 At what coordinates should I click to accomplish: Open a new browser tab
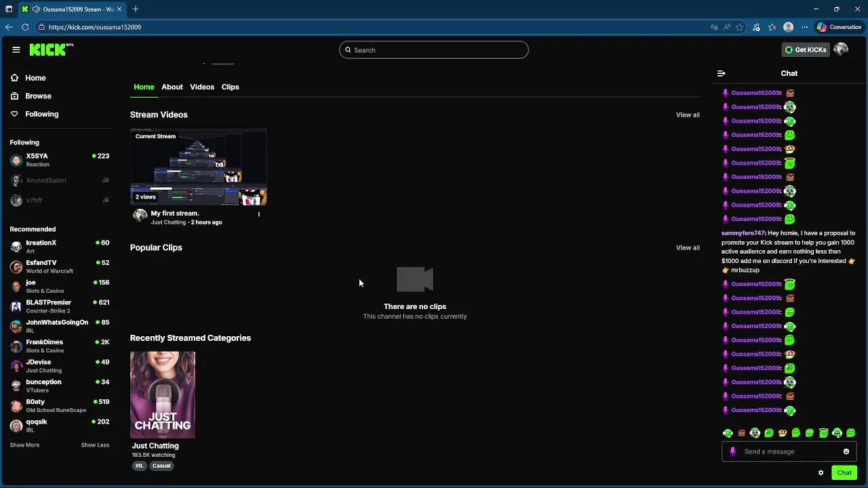click(136, 9)
